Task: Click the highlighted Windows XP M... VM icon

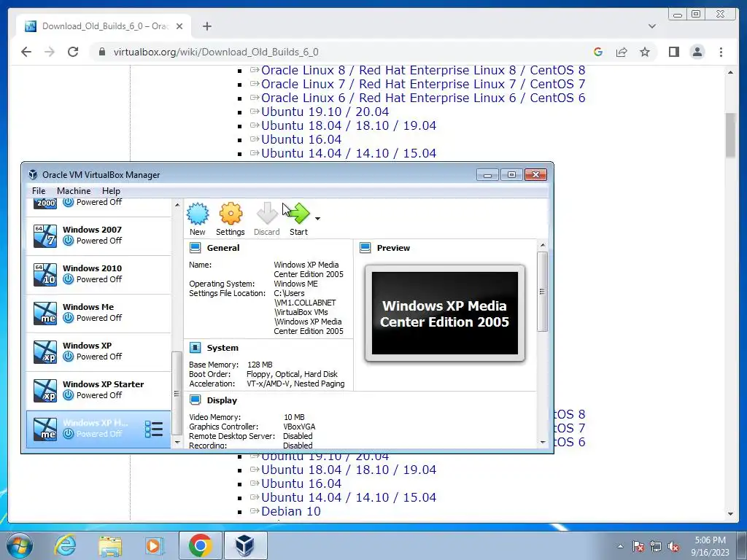Action: 45,429
